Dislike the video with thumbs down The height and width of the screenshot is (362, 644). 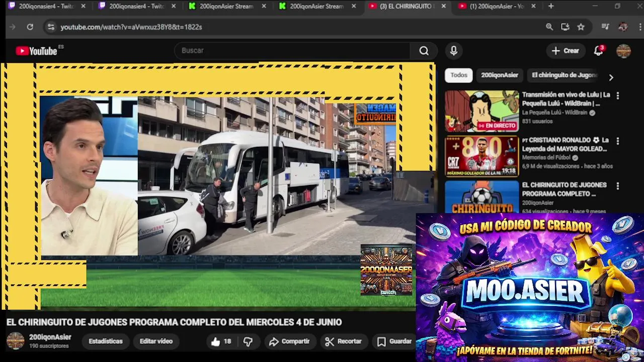point(248,341)
